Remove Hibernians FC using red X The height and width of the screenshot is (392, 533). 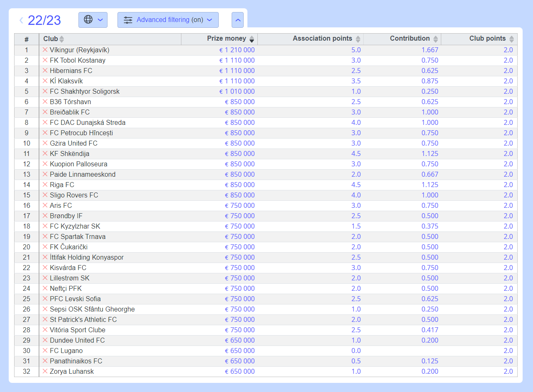click(45, 71)
